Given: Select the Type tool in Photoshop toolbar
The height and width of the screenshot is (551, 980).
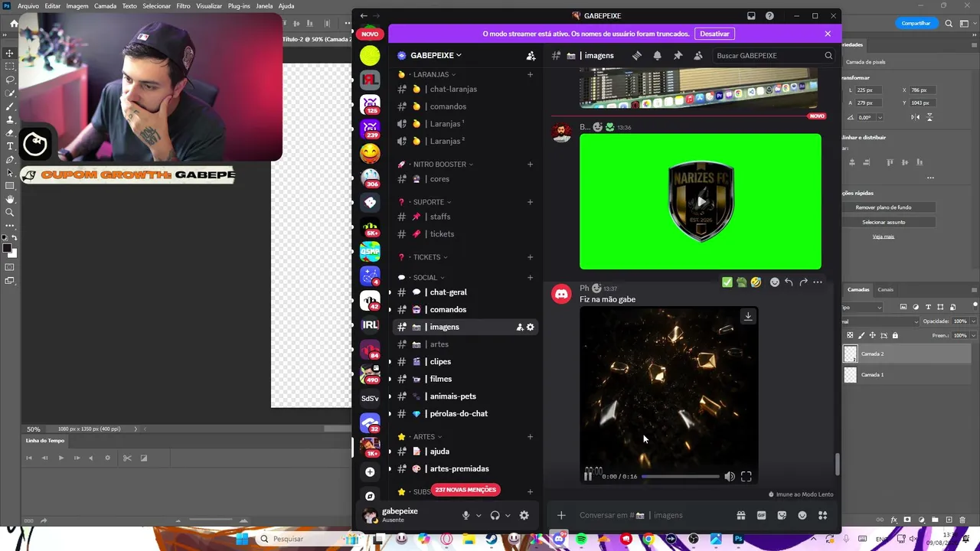Looking at the screenshot, I should 10,146.
